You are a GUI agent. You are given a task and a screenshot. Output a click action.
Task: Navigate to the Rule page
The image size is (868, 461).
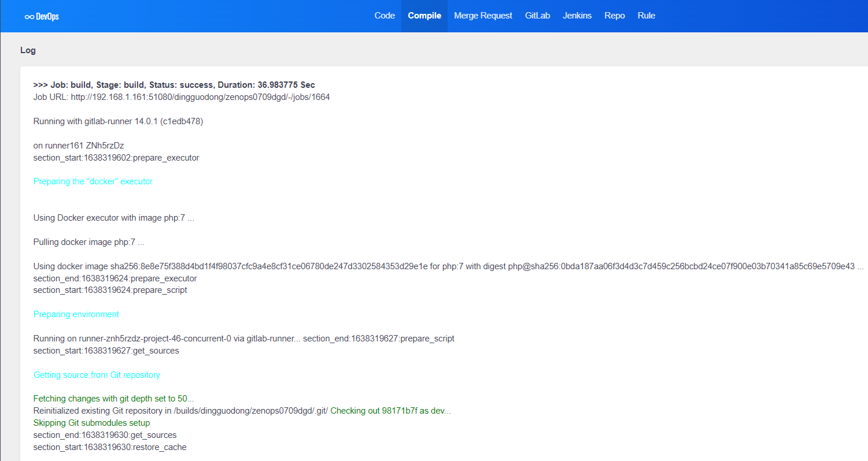[646, 16]
